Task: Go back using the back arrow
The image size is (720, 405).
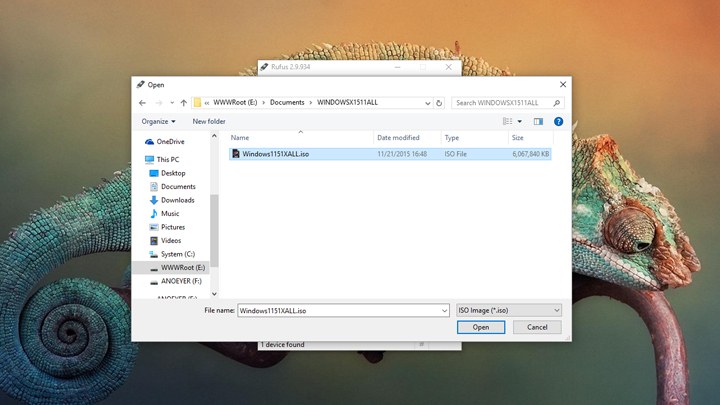Action: [x=142, y=103]
